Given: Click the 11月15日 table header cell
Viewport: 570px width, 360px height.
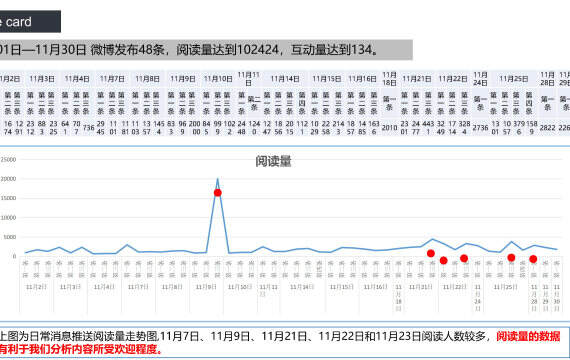Looking at the screenshot, I should (326, 79).
